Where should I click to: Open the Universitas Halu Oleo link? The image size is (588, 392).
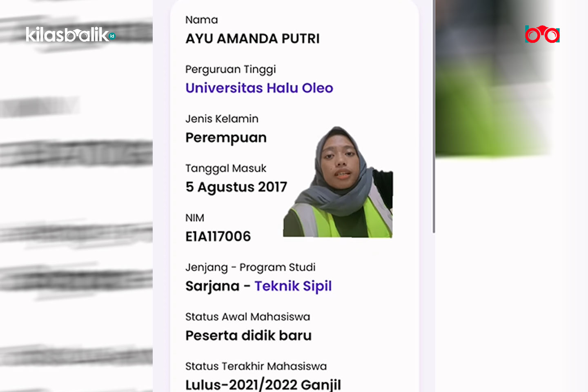(259, 88)
